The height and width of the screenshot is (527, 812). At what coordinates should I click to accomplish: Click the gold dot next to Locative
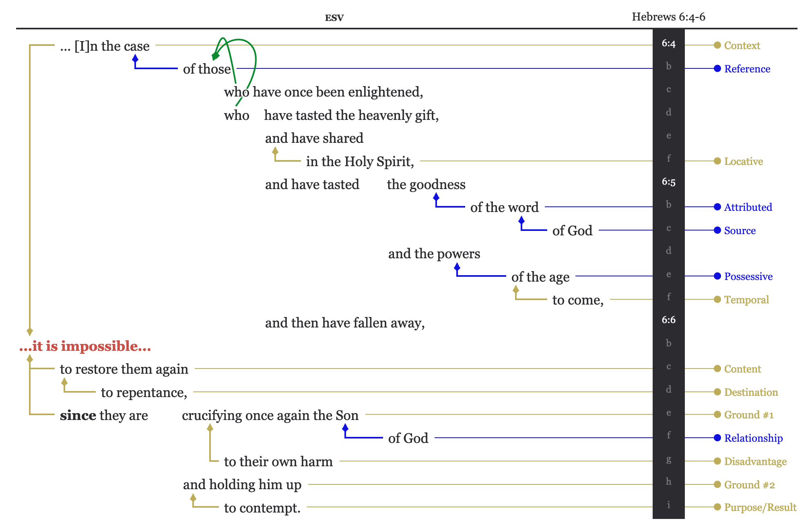(717, 161)
